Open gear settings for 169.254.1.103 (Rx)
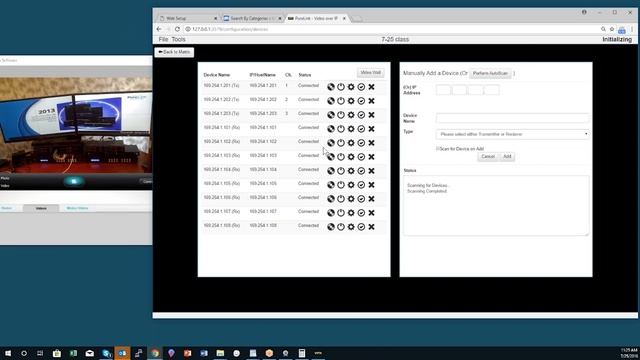The height and width of the screenshot is (360, 640). pos(351,157)
